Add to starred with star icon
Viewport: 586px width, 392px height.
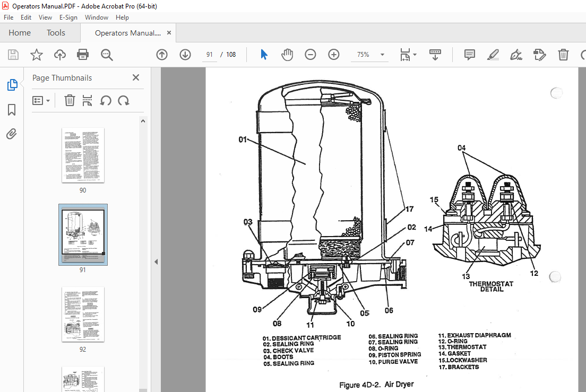click(36, 55)
